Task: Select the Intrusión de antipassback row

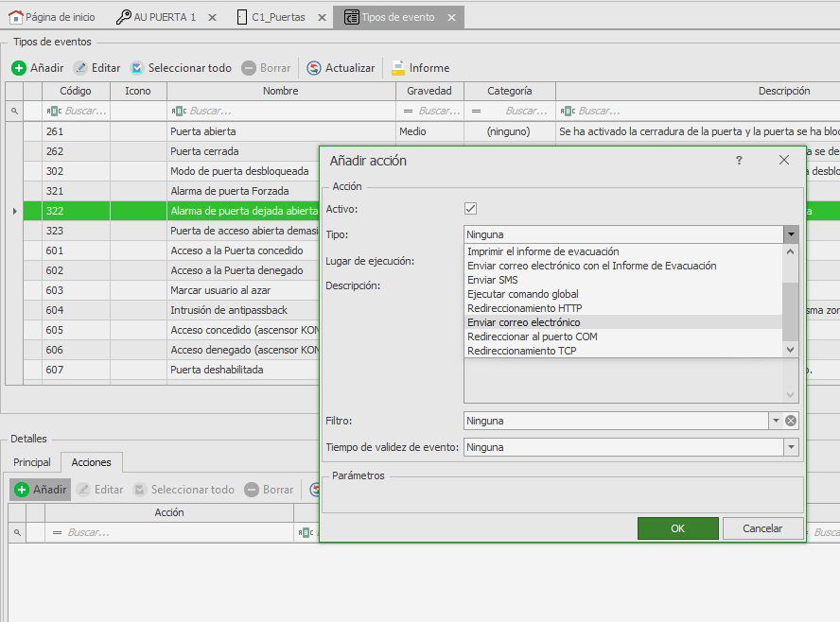Action: 171,310
